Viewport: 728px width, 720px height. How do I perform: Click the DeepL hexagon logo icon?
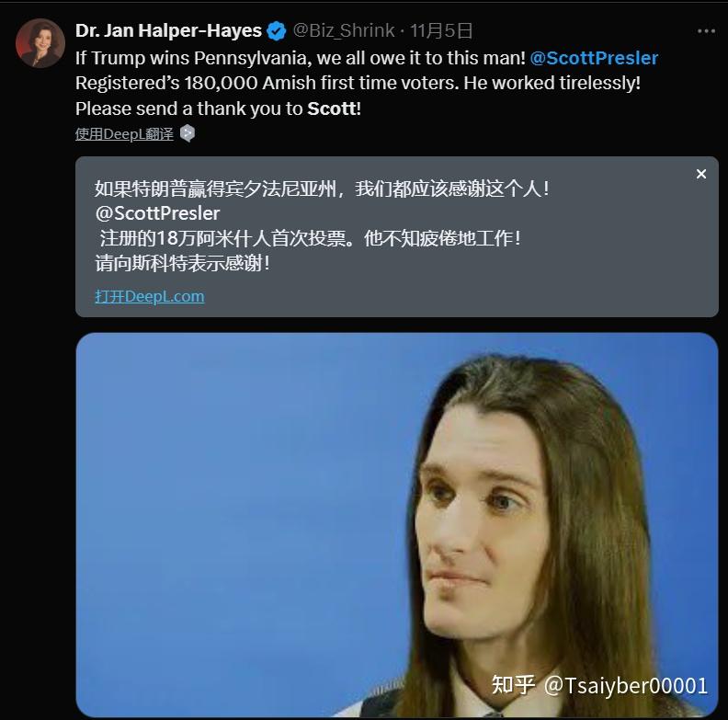click(188, 133)
